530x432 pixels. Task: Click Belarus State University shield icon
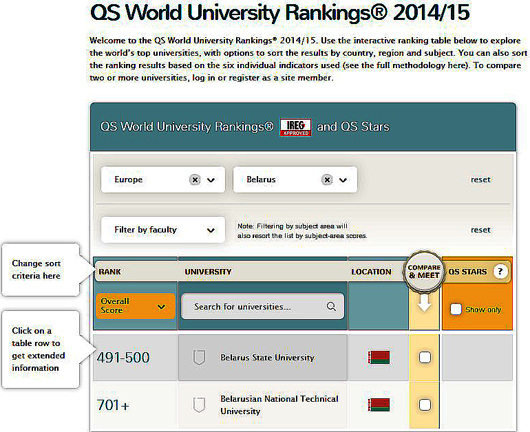click(x=199, y=357)
